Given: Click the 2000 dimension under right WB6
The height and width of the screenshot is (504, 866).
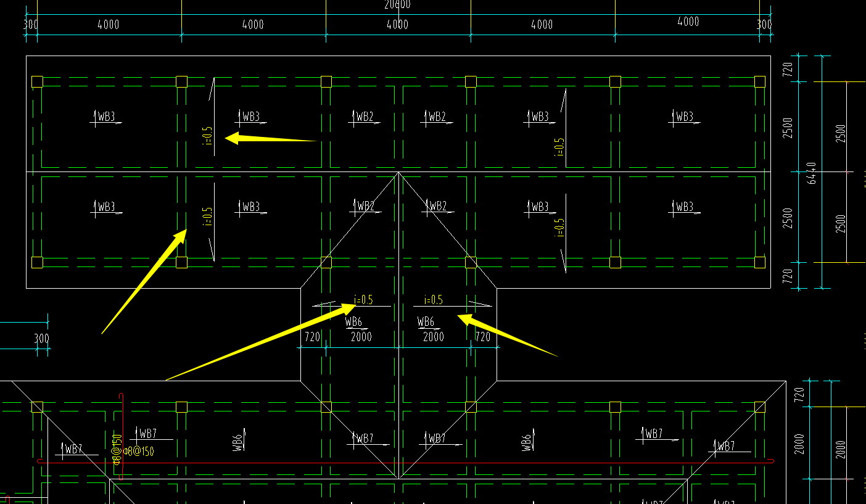Looking at the screenshot, I should [x=434, y=337].
